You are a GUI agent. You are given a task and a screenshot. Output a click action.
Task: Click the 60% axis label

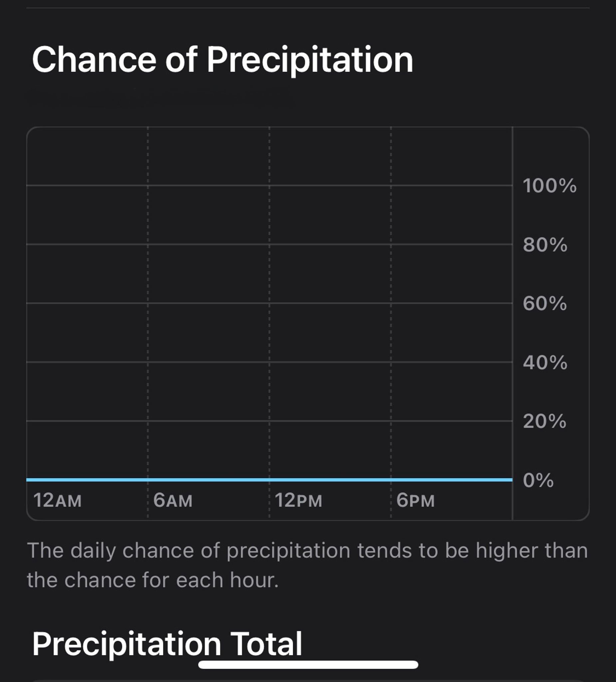tap(545, 303)
